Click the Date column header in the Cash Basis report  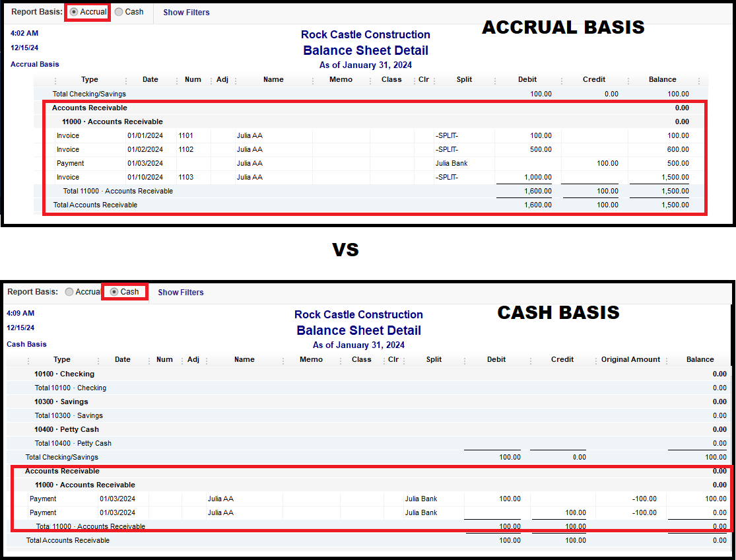point(123,359)
